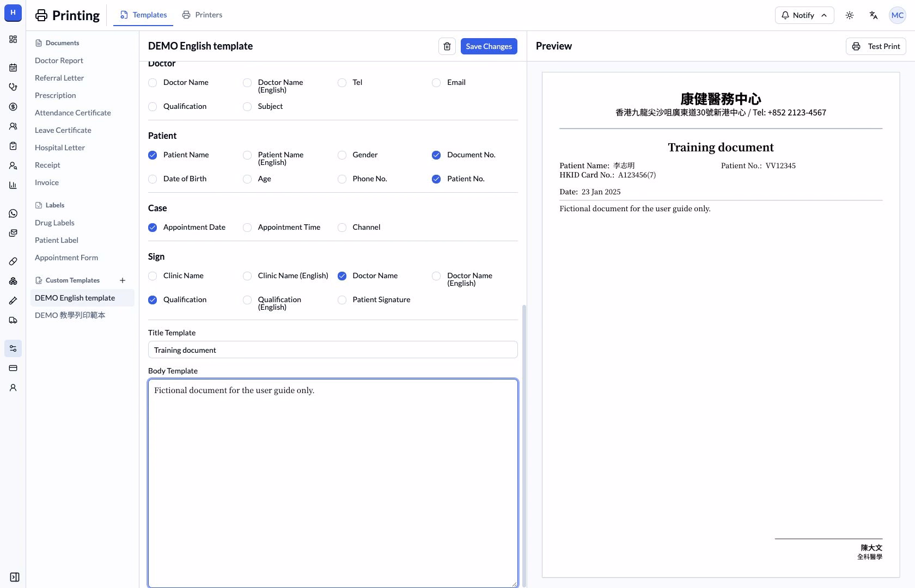Open the dashboard grid icon in sidebar
915x588 pixels.
[x=13, y=39]
